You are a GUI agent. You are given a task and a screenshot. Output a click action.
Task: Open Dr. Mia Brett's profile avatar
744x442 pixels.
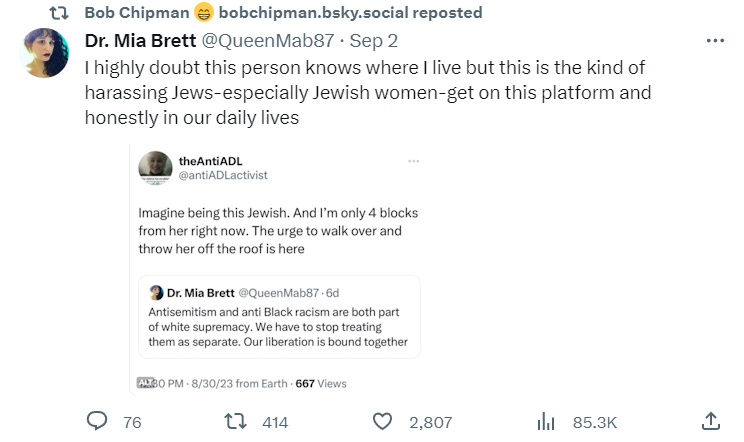[45, 53]
